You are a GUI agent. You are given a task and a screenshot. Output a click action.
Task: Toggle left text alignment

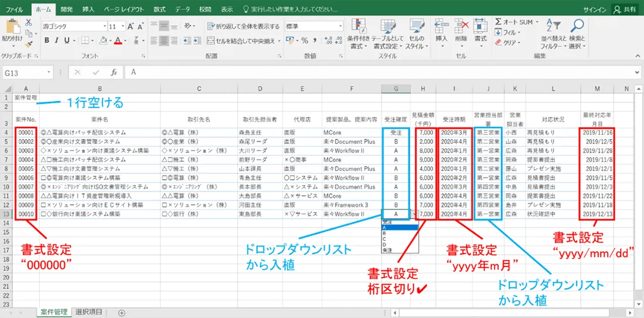pos(153,40)
